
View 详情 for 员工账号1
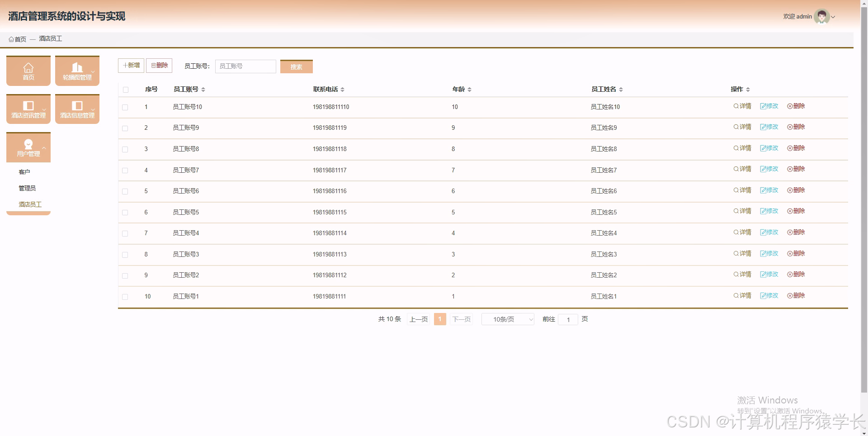[742, 296]
